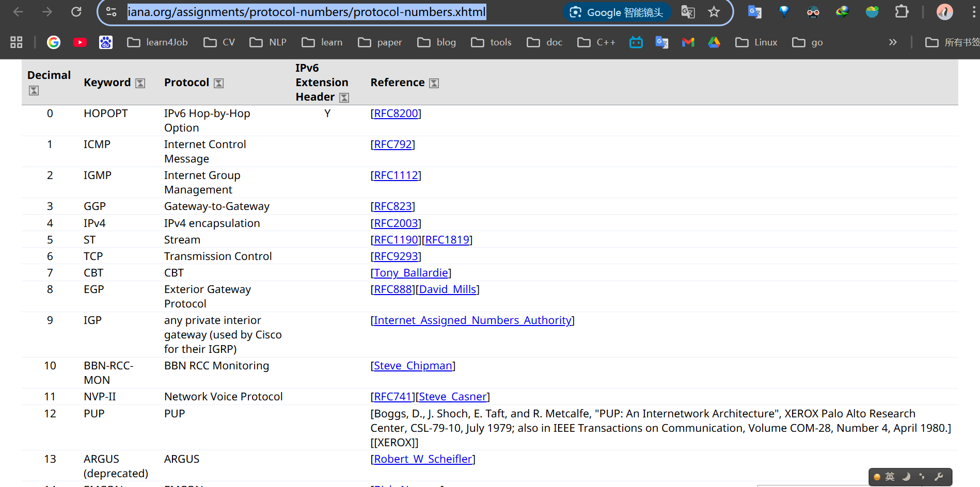The width and height of the screenshot is (980, 487).
Task: Open the Decimal column filter icon
Action: (34, 91)
